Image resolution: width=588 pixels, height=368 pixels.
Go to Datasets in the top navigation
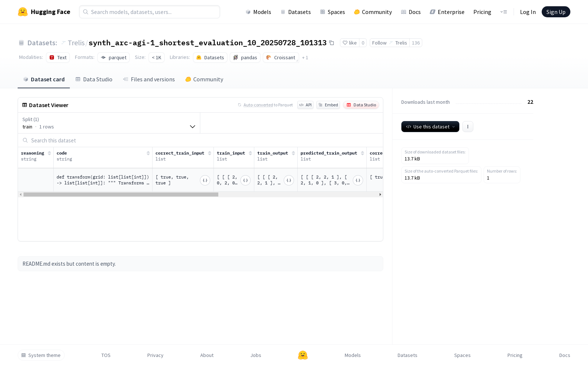(x=295, y=12)
